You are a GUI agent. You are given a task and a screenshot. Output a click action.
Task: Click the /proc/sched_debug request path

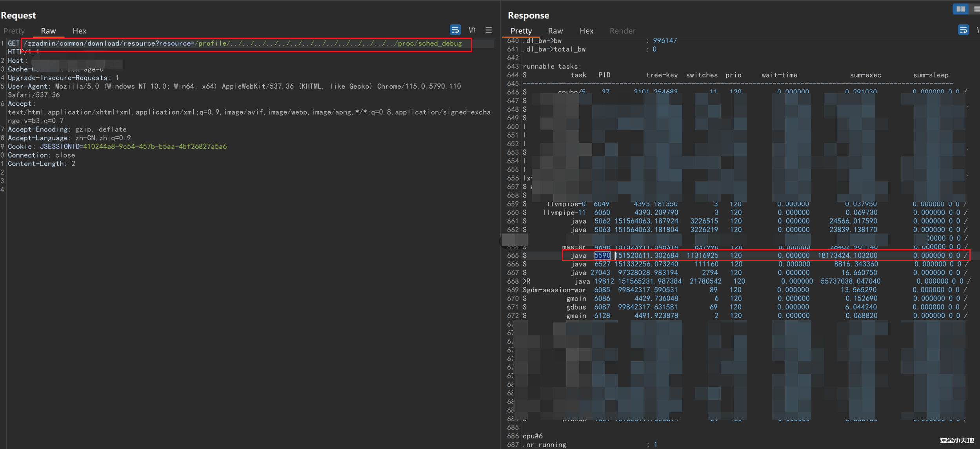[x=429, y=43]
